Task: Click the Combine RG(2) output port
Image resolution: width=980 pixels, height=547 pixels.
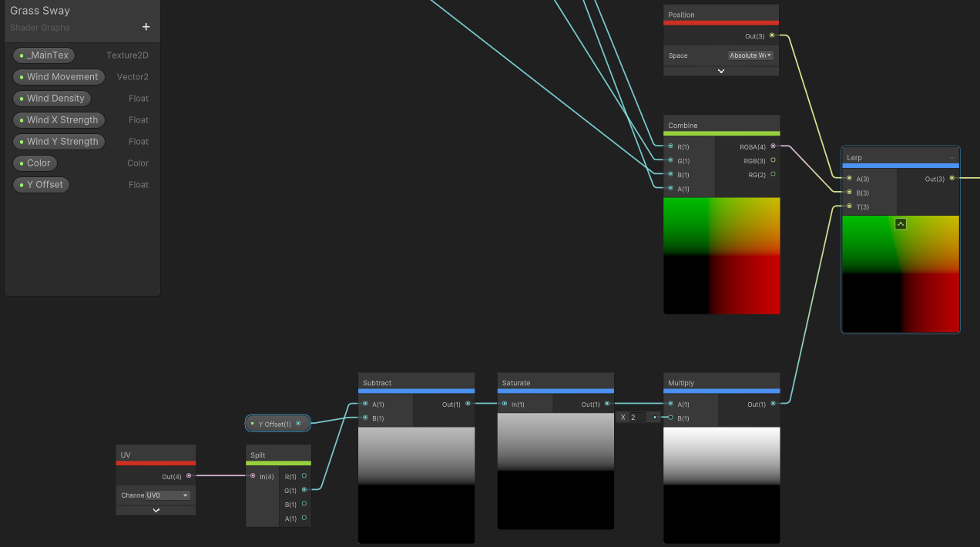Action: [x=773, y=174]
